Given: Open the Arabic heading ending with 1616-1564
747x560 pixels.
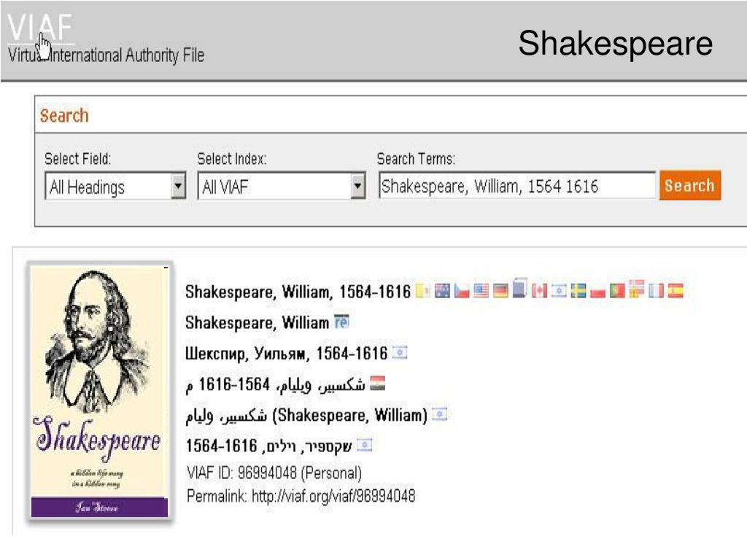Looking at the screenshot, I should coord(275,384).
